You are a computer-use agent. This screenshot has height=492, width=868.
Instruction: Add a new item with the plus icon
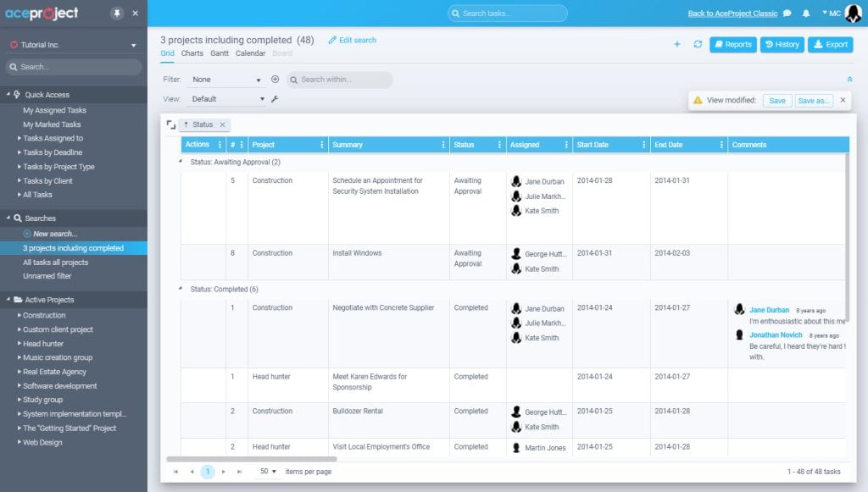tap(676, 43)
